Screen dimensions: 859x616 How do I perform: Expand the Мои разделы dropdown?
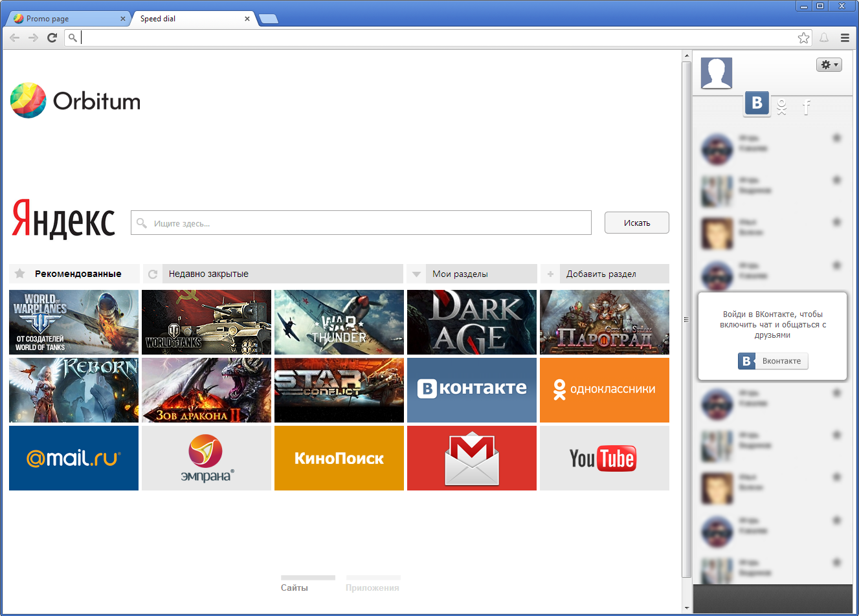[472, 274]
